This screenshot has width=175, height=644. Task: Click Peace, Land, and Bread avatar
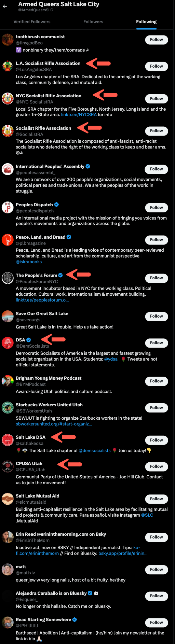(x=8, y=240)
